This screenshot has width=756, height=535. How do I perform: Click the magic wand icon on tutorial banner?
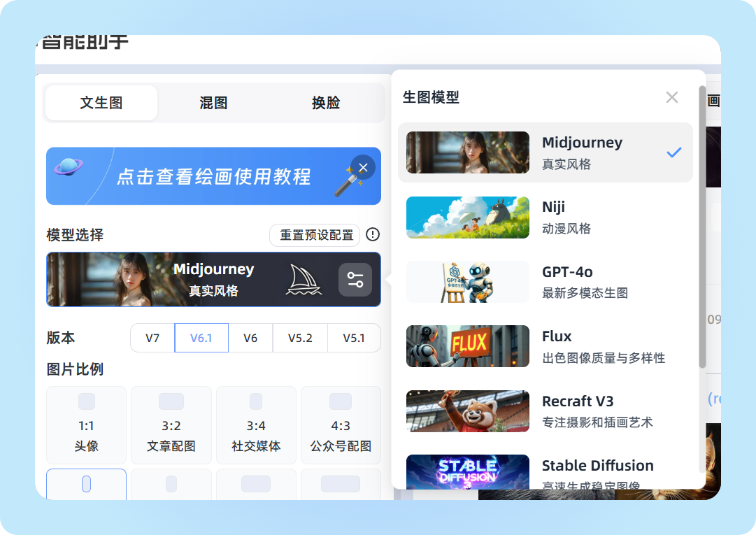(348, 183)
